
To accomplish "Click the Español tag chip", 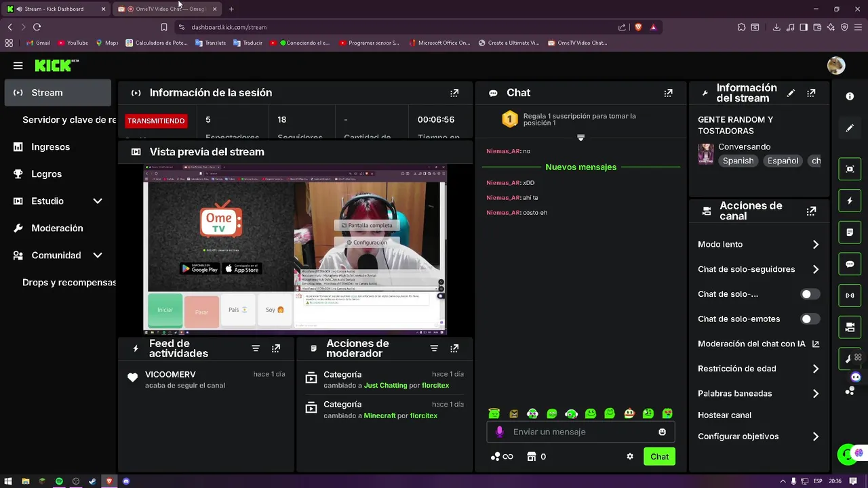I will (783, 161).
